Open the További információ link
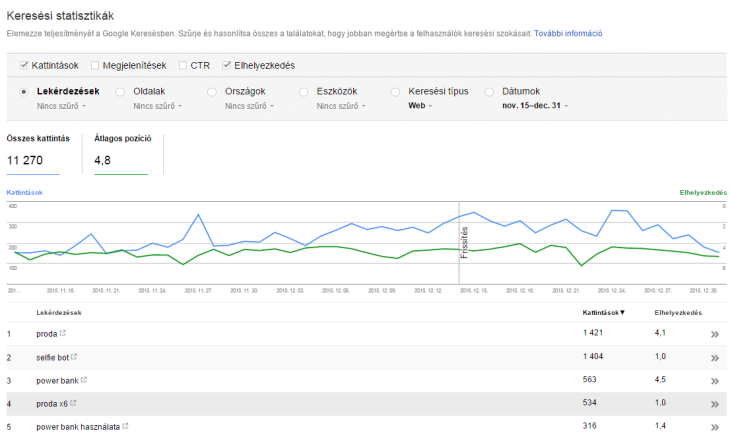Image resolution: width=730 pixels, height=437 pixels. tap(568, 34)
